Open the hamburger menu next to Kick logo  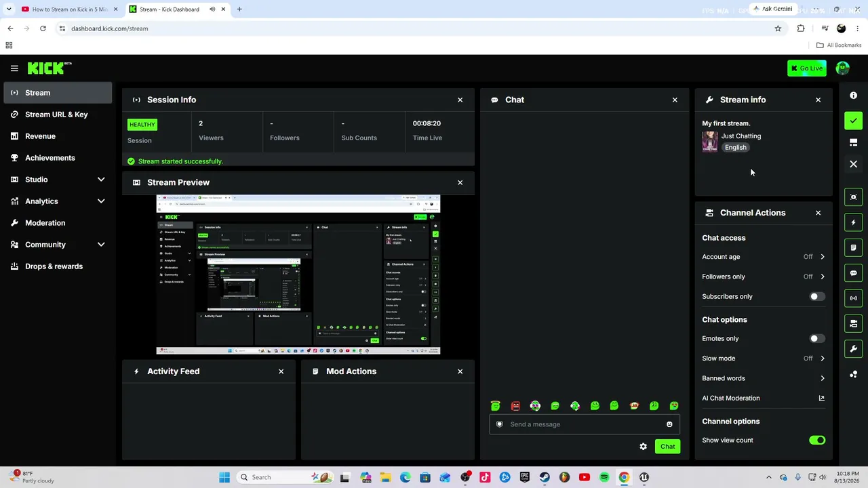click(14, 68)
